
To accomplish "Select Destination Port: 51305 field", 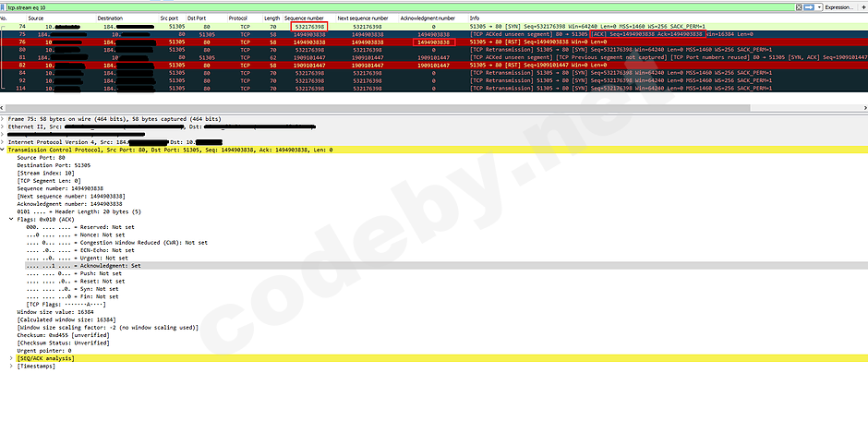I will coord(54,165).
